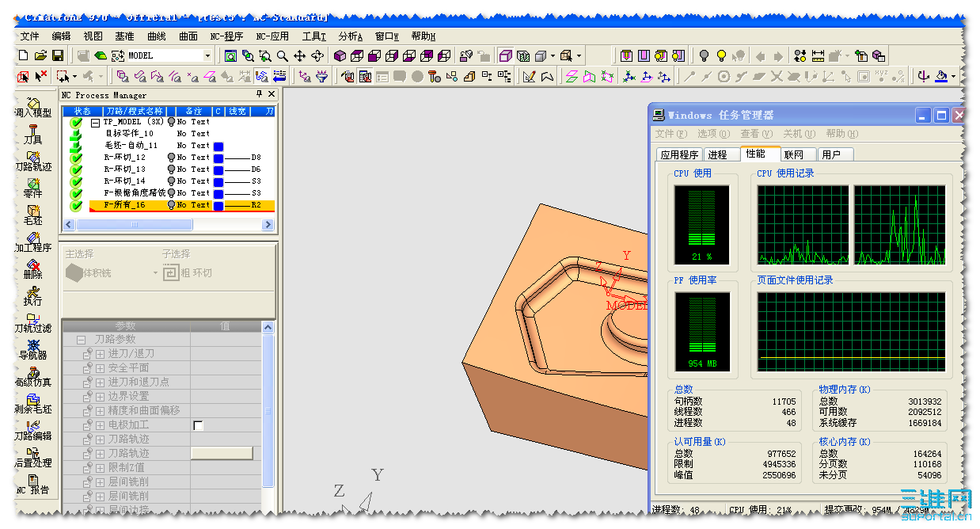The width and height of the screenshot is (980, 529).
Task: Open the NC-程序 menu
Action: coord(226,36)
